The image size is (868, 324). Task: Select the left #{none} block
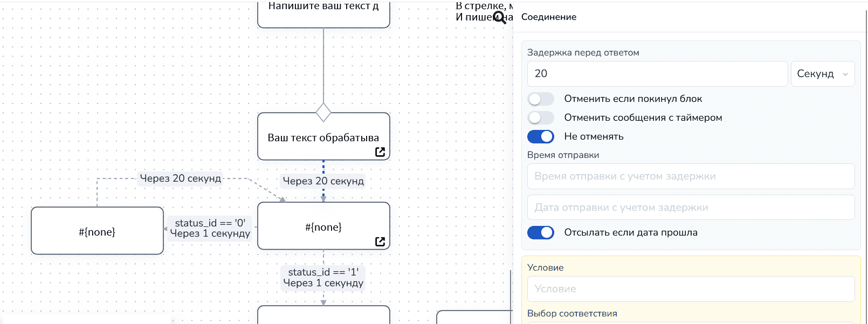(x=97, y=231)
